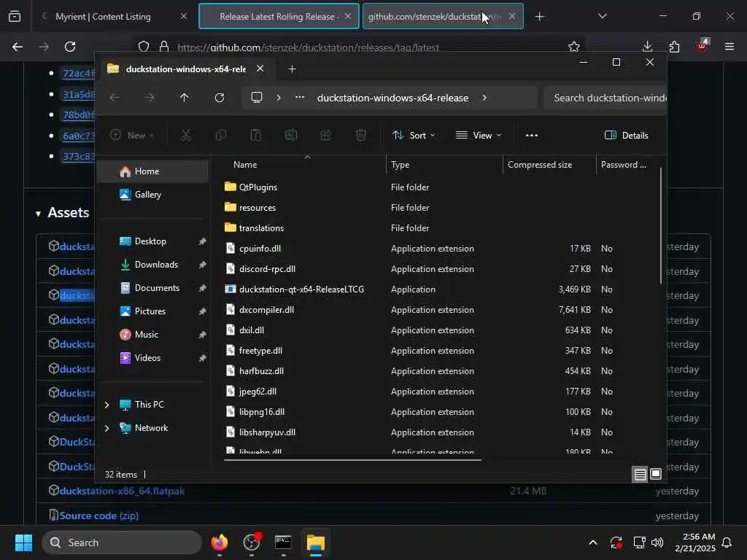This screenshot has width=747, height=560.
Task: Show hidden breadcrumb path ellipsis
Action: (300, 97)
